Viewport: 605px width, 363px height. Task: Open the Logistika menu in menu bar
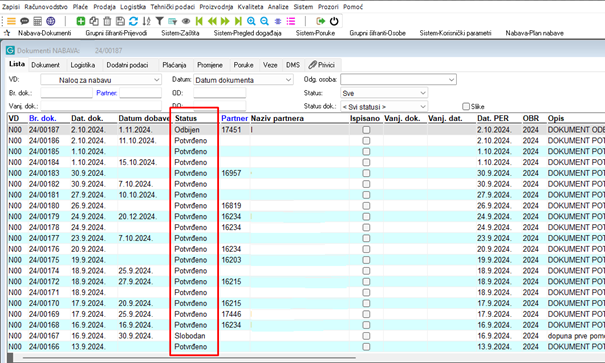click(133, 7)
